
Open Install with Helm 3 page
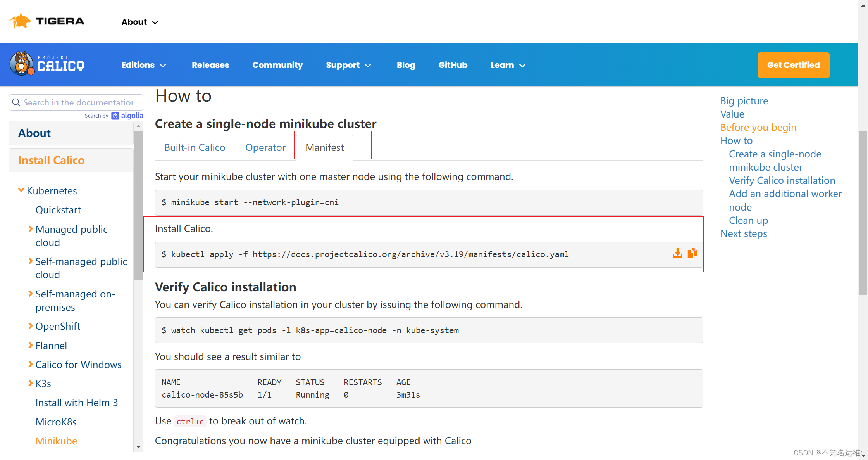coord(77,403)
